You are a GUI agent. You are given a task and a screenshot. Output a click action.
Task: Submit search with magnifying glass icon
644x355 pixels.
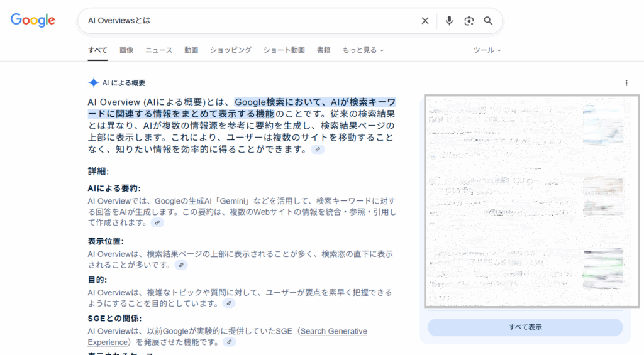click(x=488, y=21)
